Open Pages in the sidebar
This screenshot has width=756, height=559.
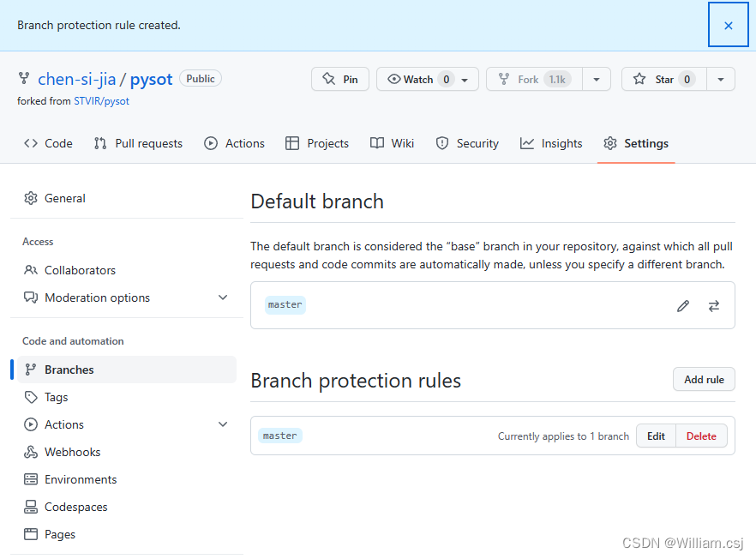(127, 534)
